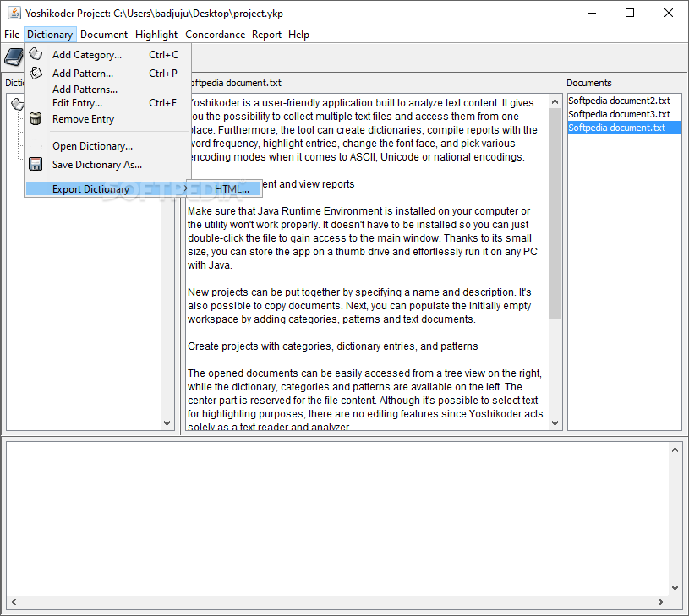Viewport: 689px width, 616px height.
Task: Select highlighted Softpedia document.txt list entry
Action: click(624, 128)
